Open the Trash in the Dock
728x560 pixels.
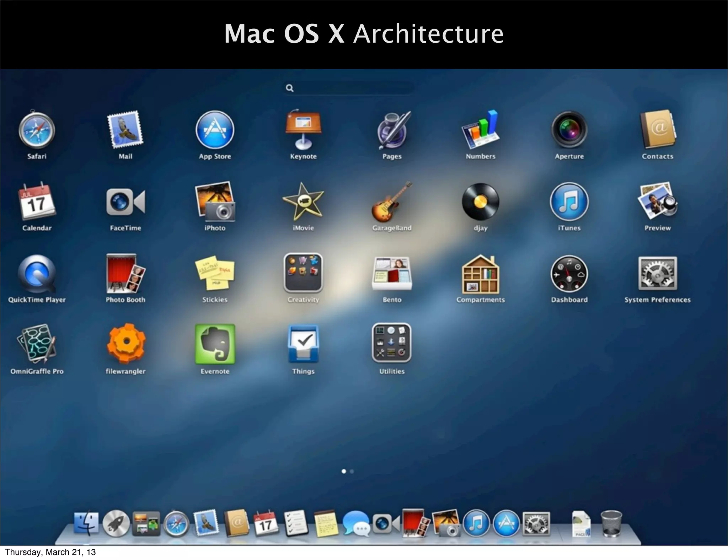tap(611, 523)
